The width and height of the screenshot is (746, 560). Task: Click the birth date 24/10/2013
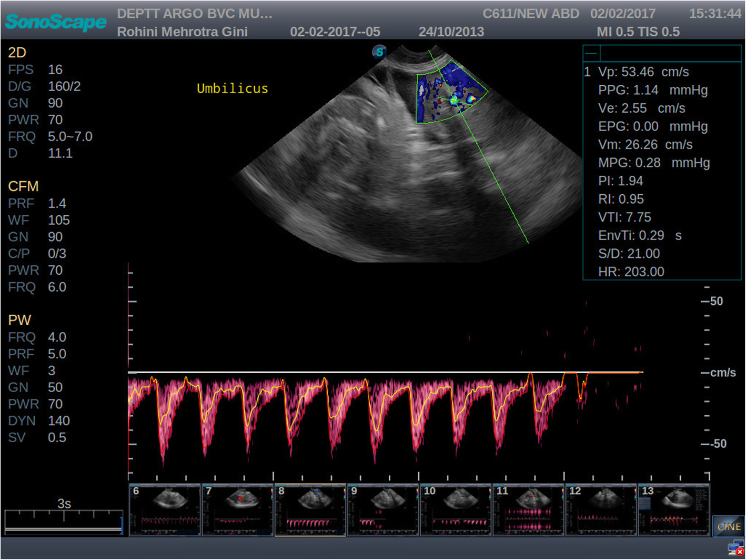coord(451,32)
